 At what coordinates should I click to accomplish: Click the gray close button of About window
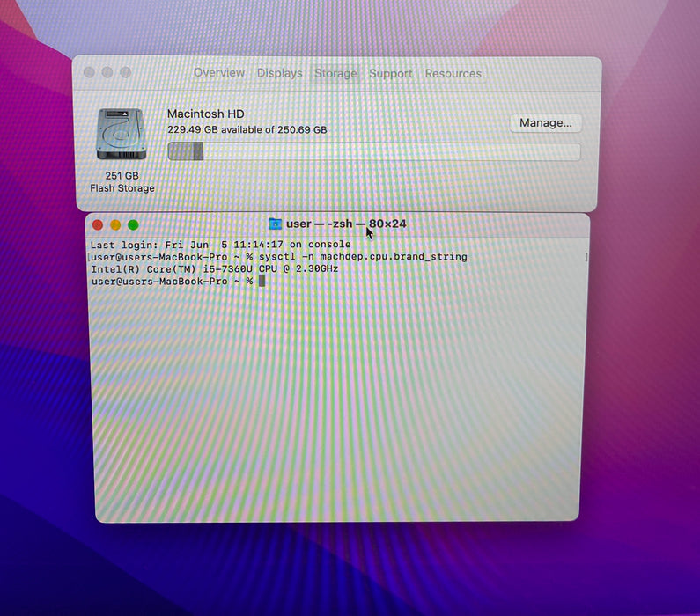[89, 72]
